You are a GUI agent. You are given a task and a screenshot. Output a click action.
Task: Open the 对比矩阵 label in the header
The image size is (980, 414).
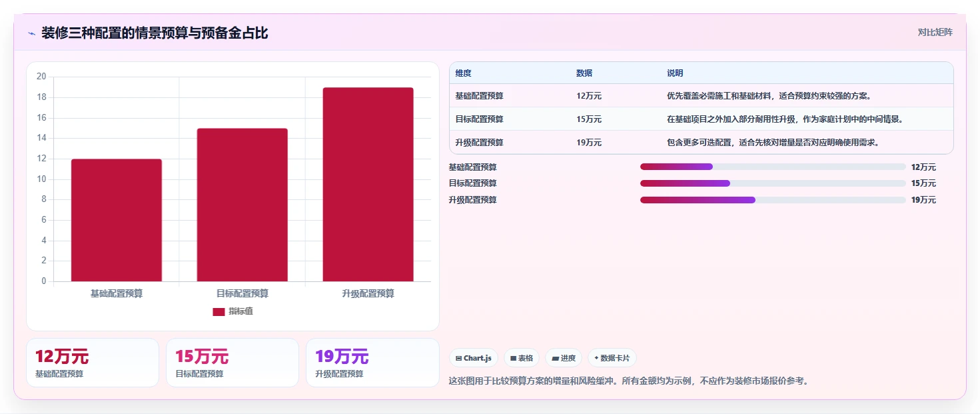click(935, 33)
